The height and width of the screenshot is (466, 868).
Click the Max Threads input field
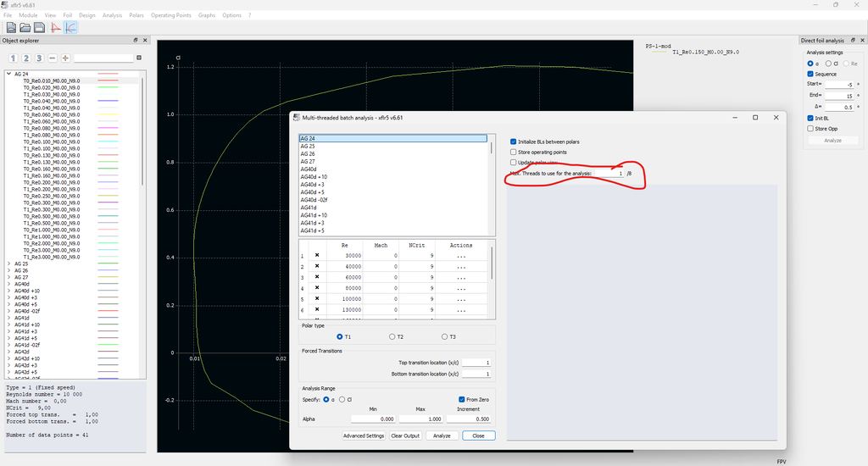click(x=609, y=173)
